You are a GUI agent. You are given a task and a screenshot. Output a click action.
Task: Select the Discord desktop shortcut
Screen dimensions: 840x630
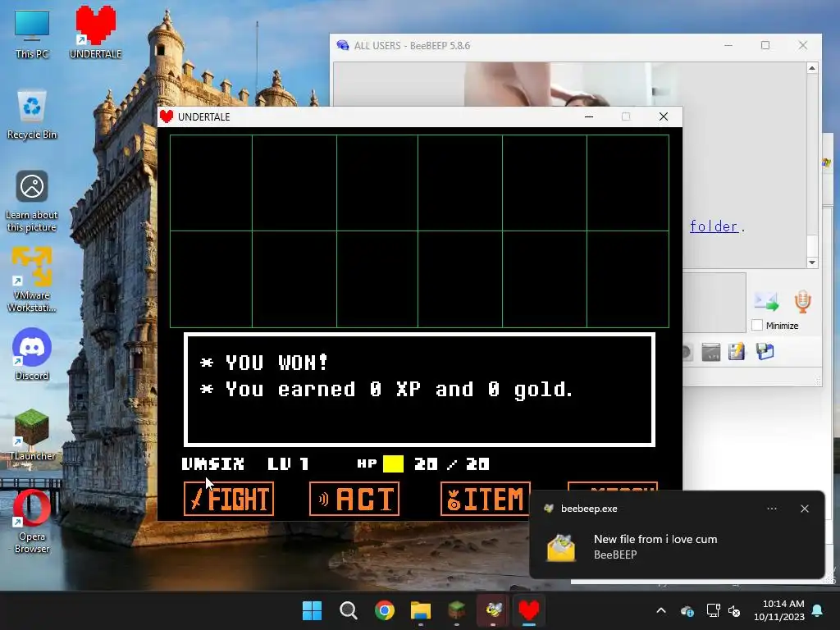tap(32, 354)
